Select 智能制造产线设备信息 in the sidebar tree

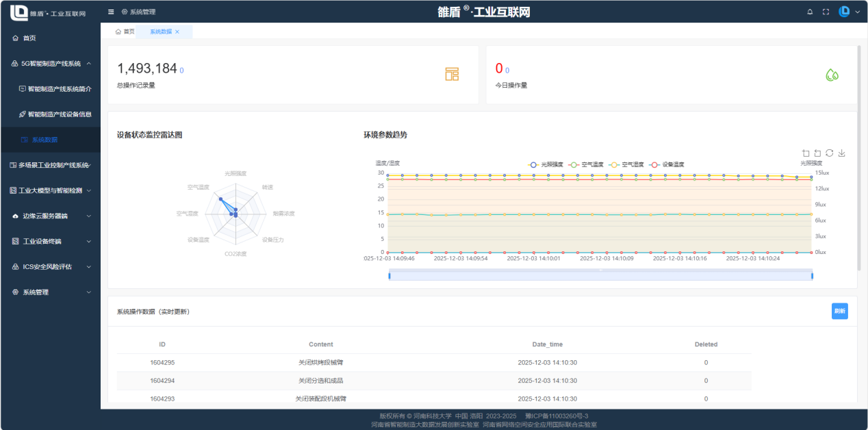click(56, 114)
